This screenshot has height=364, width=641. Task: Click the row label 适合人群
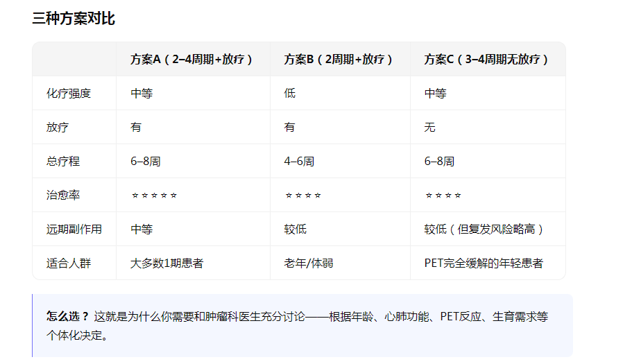click(69, 263)
